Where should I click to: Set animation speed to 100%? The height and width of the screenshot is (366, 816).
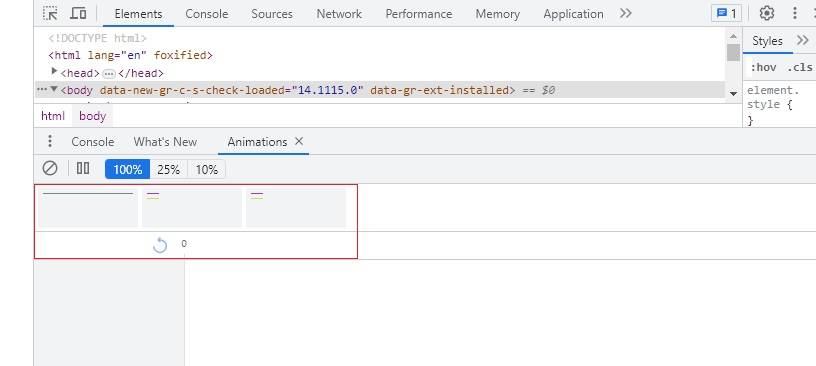[128, 170]
